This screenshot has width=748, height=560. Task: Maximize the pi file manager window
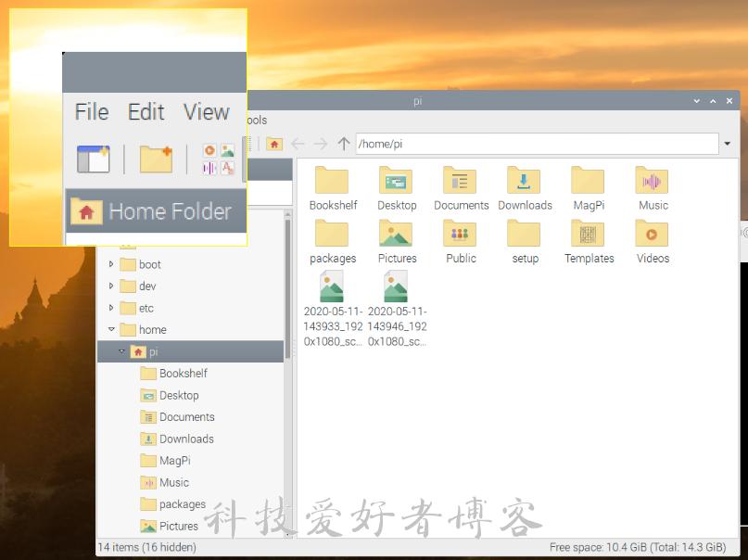[x=713, y=101]
